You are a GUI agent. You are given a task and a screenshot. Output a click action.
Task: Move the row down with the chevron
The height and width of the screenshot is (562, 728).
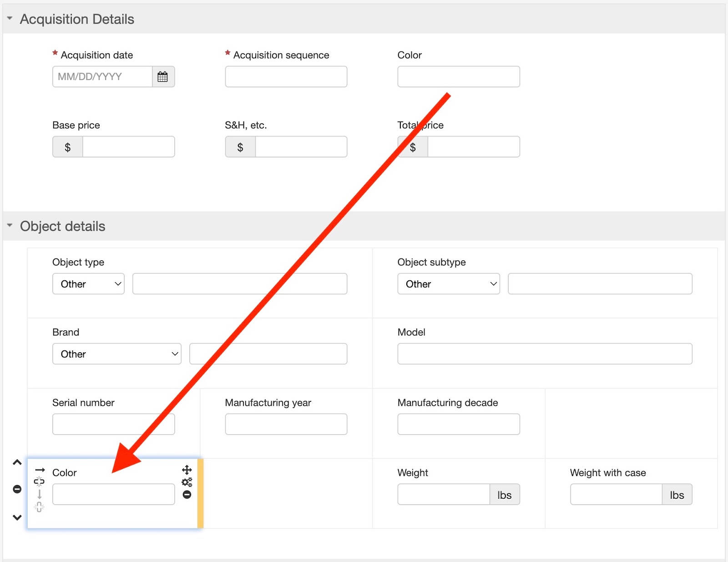pos(17,517)
